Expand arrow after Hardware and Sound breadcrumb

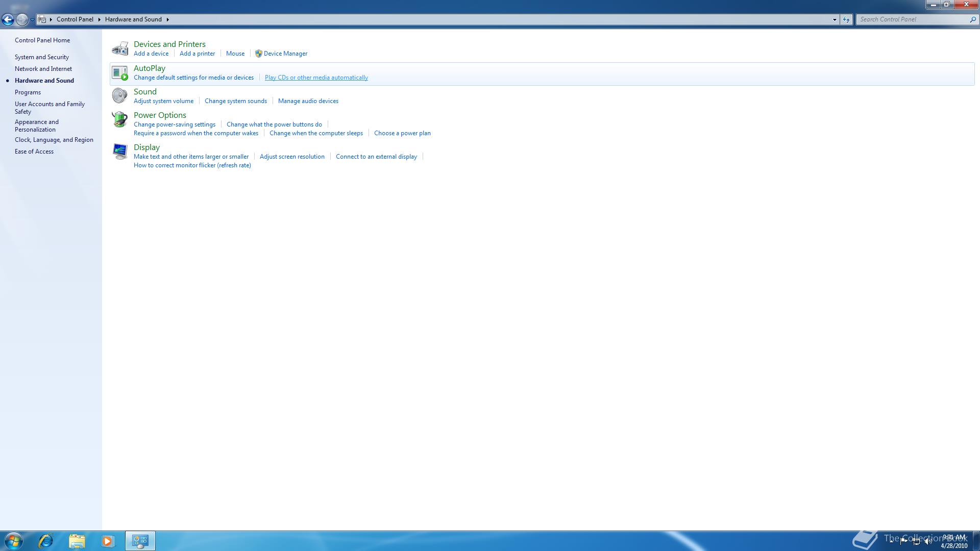pos(167,19)
